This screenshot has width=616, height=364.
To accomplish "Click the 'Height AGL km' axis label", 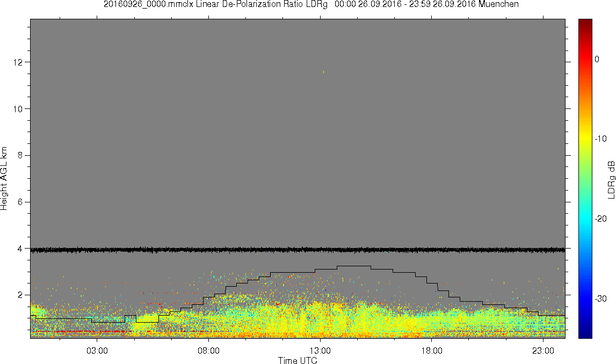I will pos(4,179).
